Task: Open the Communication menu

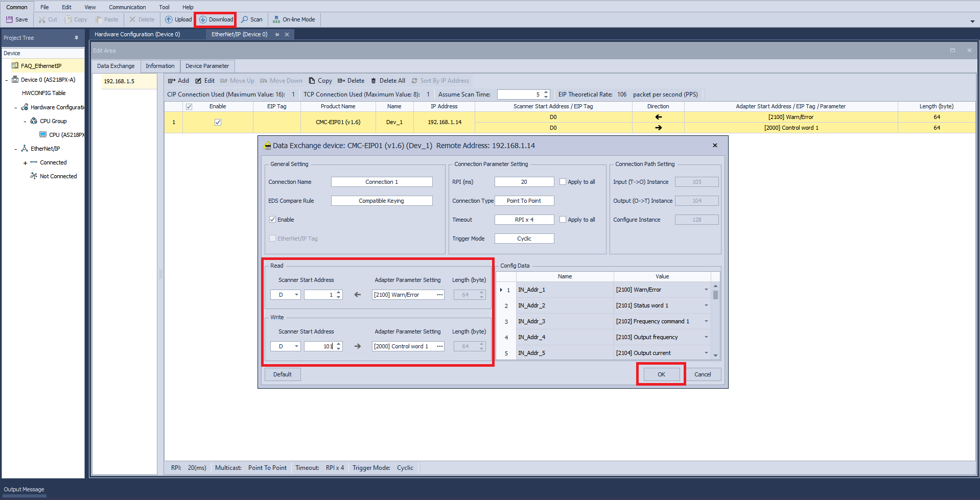Action: coord(127,7)
